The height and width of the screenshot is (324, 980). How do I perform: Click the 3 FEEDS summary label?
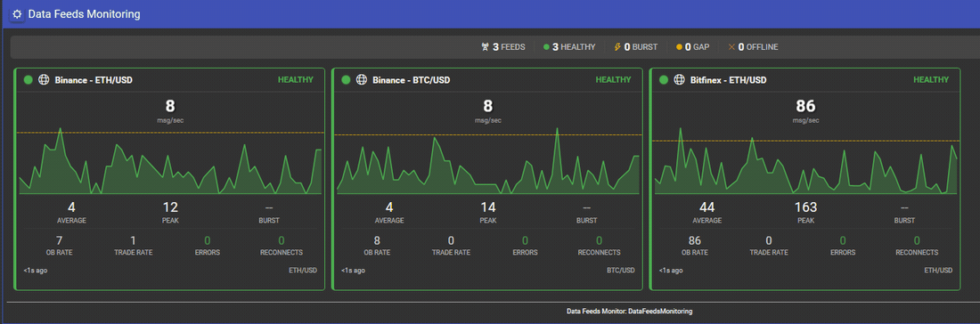[x=509, y=47]
